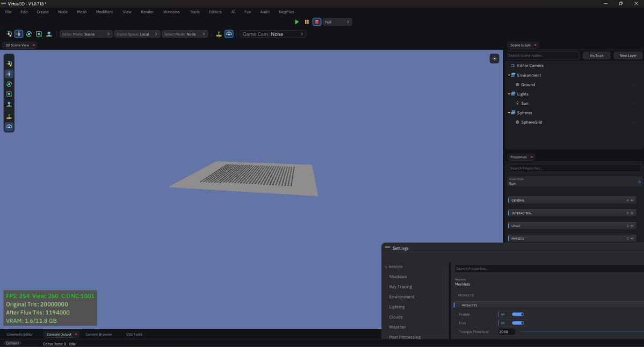The width and height of the screenshot is (644, 347).
Task: Select the first gizmo tool in top toolbar
Action: 9,34
